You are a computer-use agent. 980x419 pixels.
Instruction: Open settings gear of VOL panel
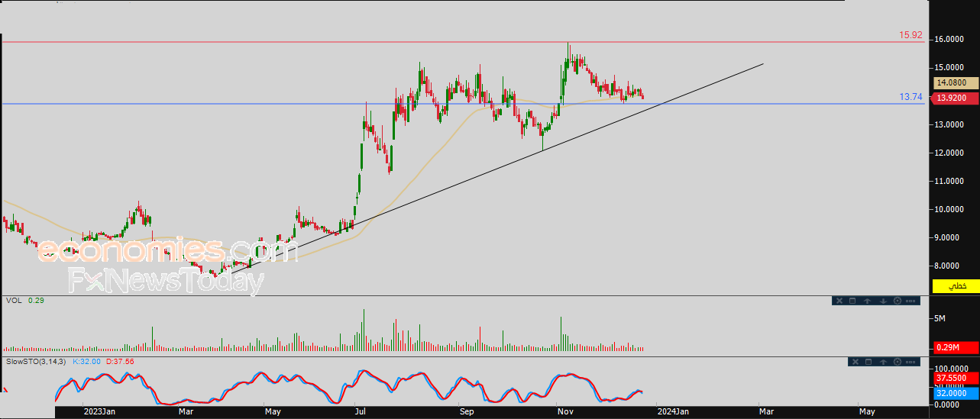(898, 301)
